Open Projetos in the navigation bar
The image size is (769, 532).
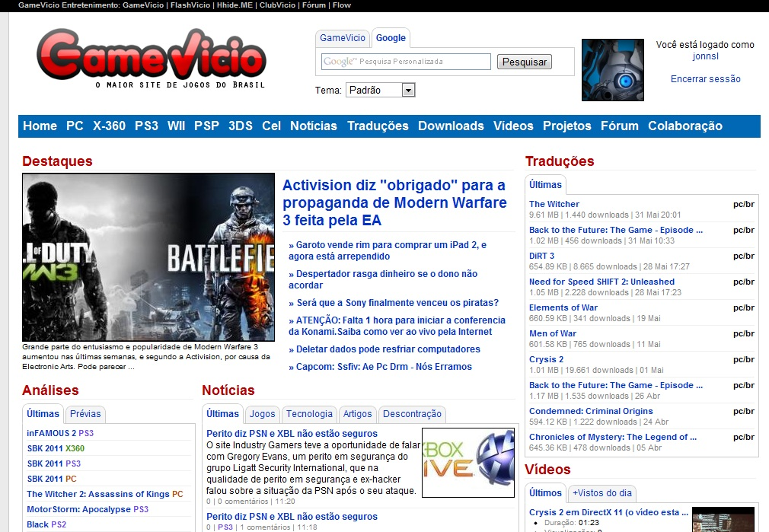point(567,126)
